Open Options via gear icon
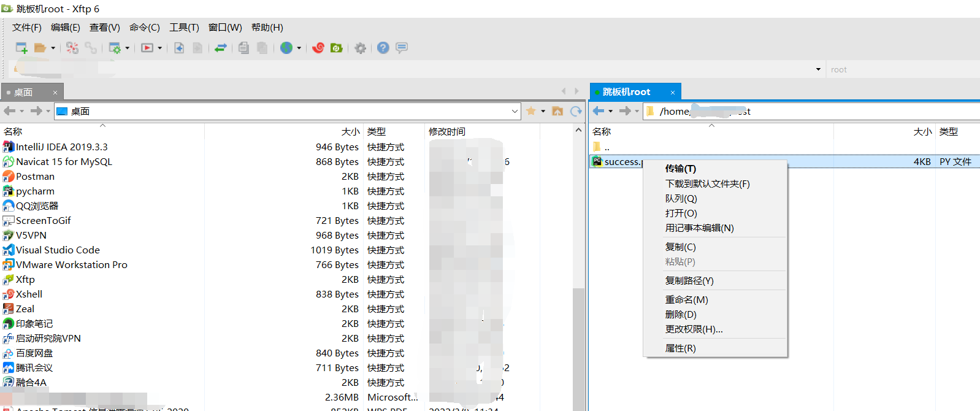The image size is (980, 411). click(361, 48)
